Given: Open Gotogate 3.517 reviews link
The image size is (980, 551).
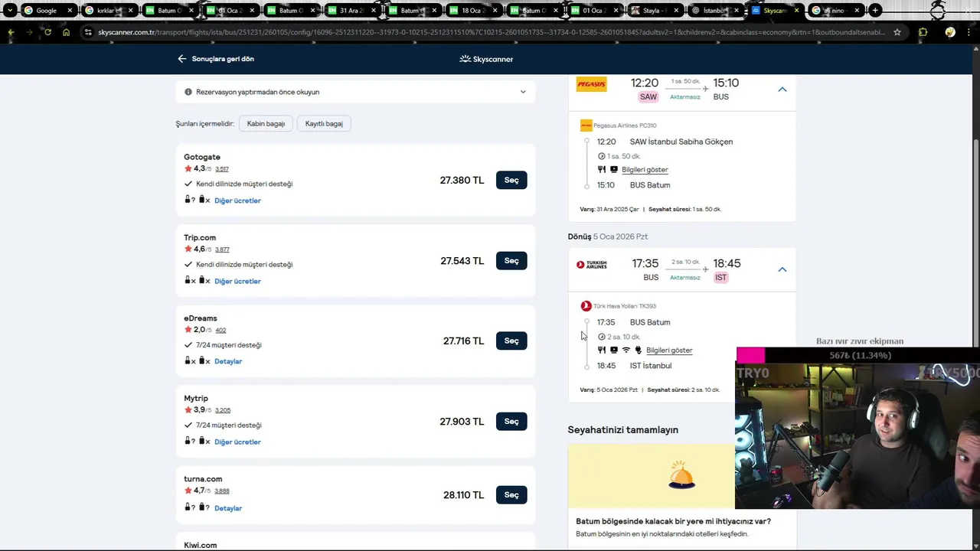Looking at the screenshot, I should tap(221, 169).
